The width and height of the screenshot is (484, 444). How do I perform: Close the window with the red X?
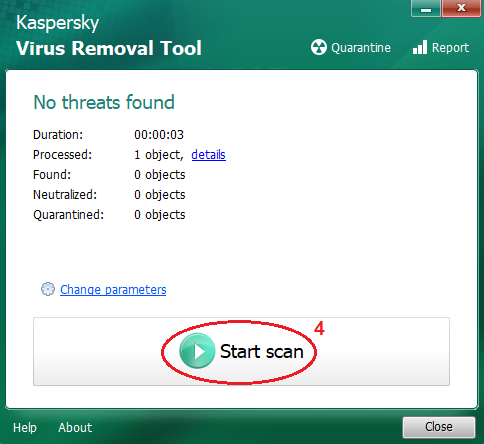(461, 8)
